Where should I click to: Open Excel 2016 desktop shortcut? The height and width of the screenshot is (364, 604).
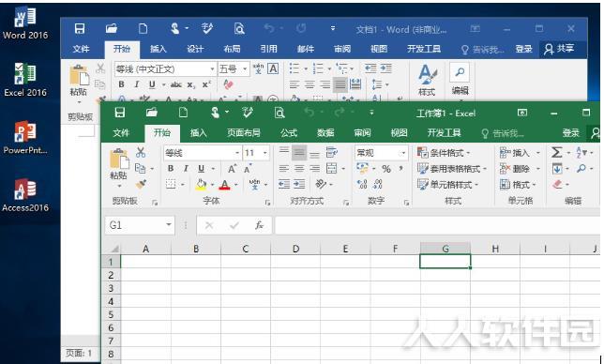(x=25, y=80)
